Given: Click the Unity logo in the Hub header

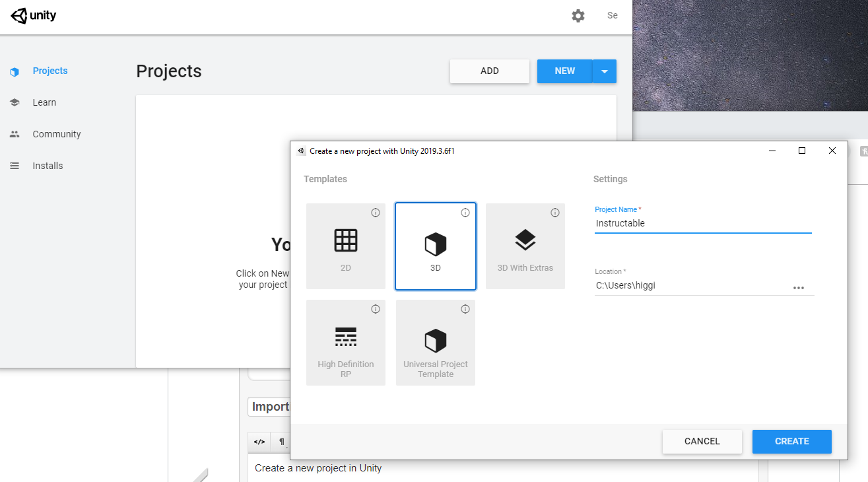Looking at the screenshot, I should coord(34,16).
